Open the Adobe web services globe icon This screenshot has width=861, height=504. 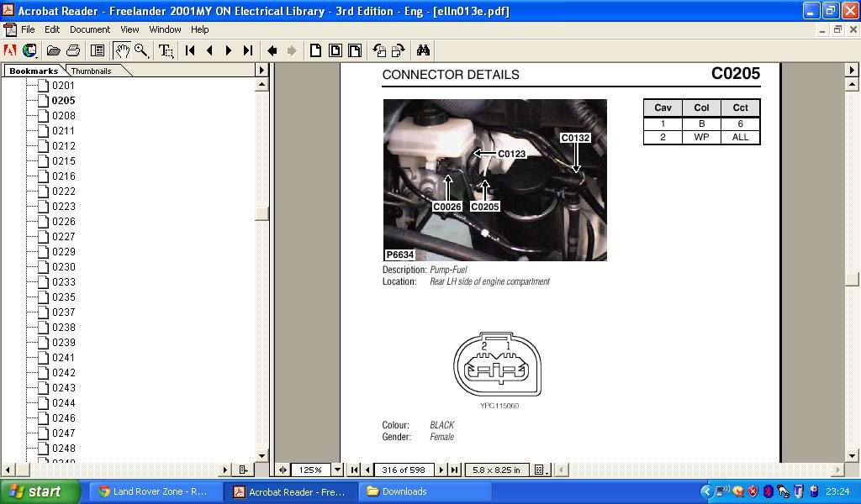[29, 51]
